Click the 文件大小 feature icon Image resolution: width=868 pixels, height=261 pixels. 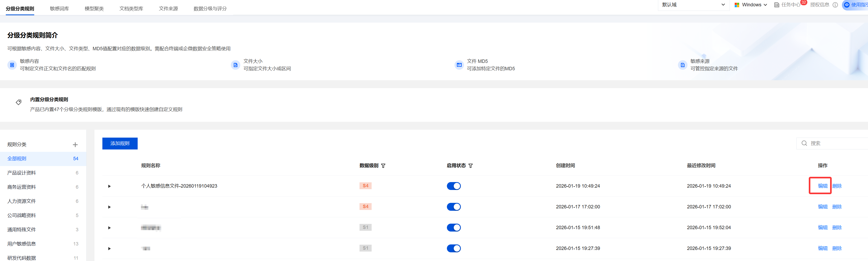(236, 65)
